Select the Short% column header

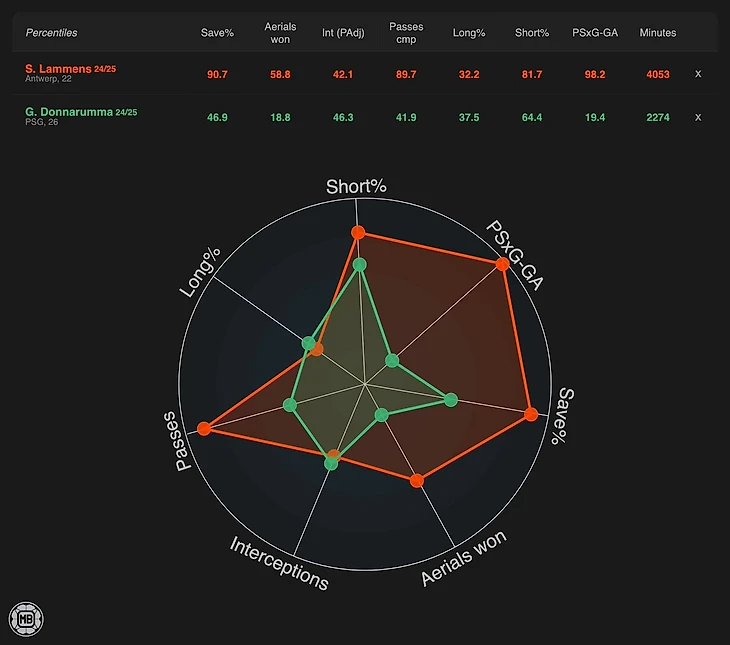[531, 33]
